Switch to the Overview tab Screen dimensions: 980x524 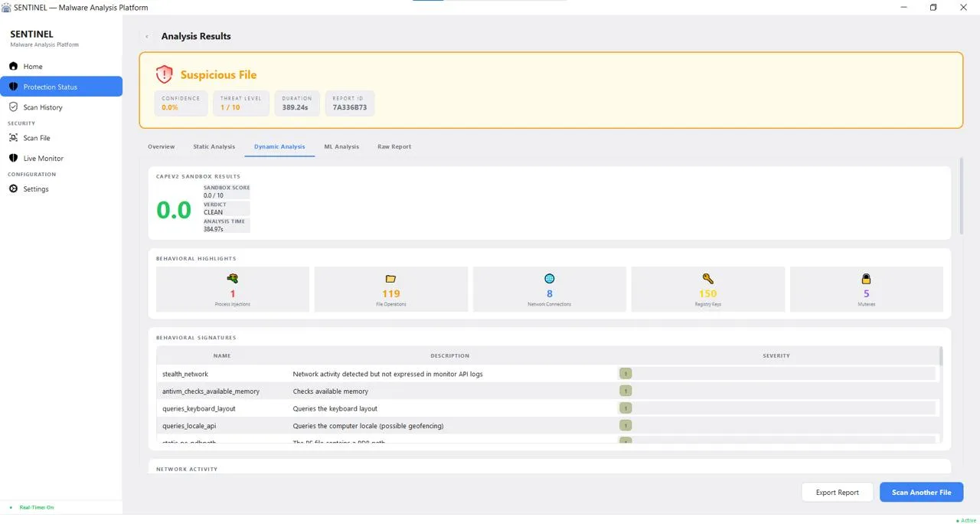162,146
